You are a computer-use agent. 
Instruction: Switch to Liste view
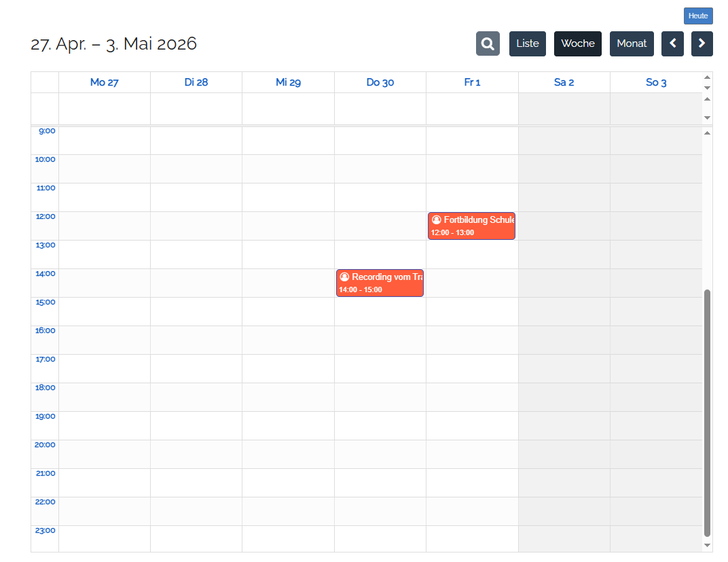point(528,43)
